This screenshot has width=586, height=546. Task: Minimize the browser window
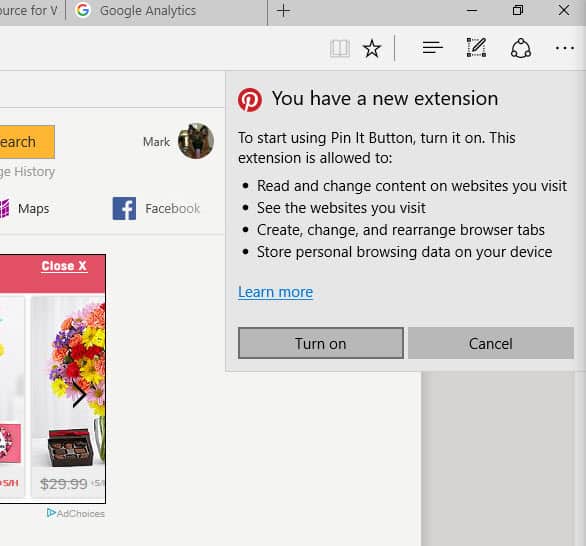click(x=472, y=11)
